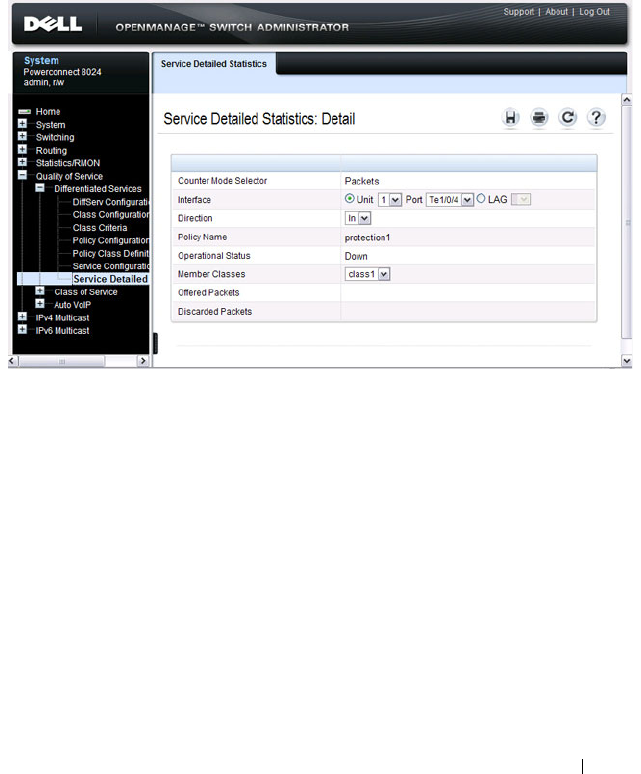
Task: Click Statistics/RMON label in tree
Action: pyautogui.click(x=68, y=163)
